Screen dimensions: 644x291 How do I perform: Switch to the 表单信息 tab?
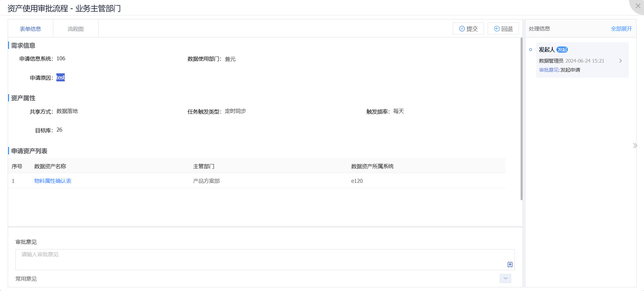click(x=30, y=29)
